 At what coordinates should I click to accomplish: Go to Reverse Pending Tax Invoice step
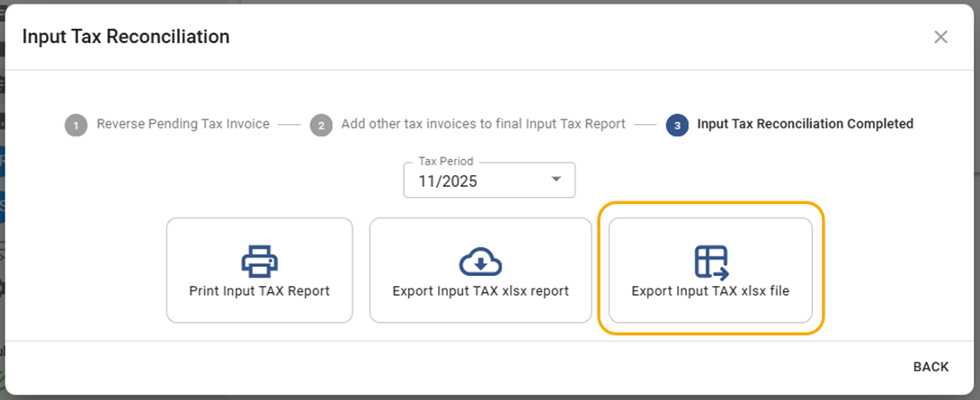183,124
